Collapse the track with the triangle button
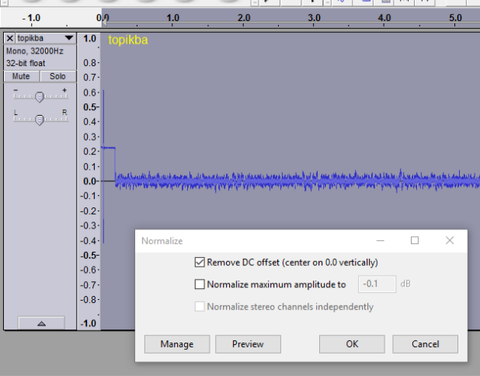480x376 pixels. point(41,323)
